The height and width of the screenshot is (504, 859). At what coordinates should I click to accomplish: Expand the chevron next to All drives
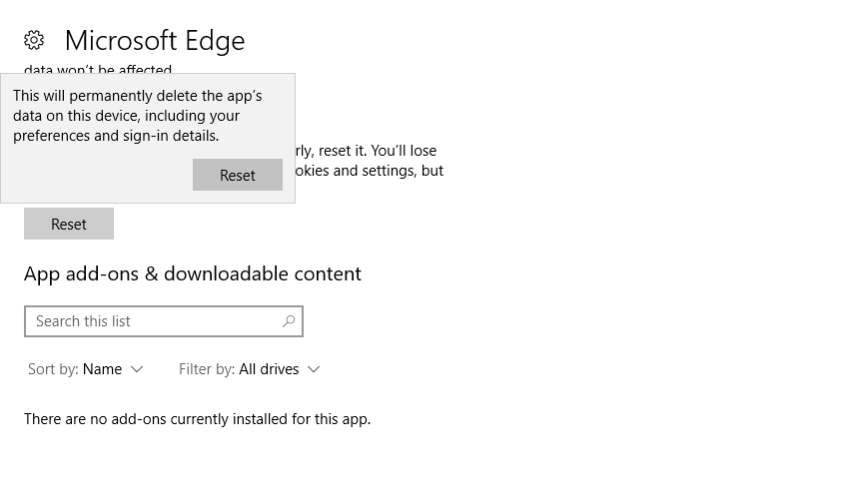(x=314, y=369)
